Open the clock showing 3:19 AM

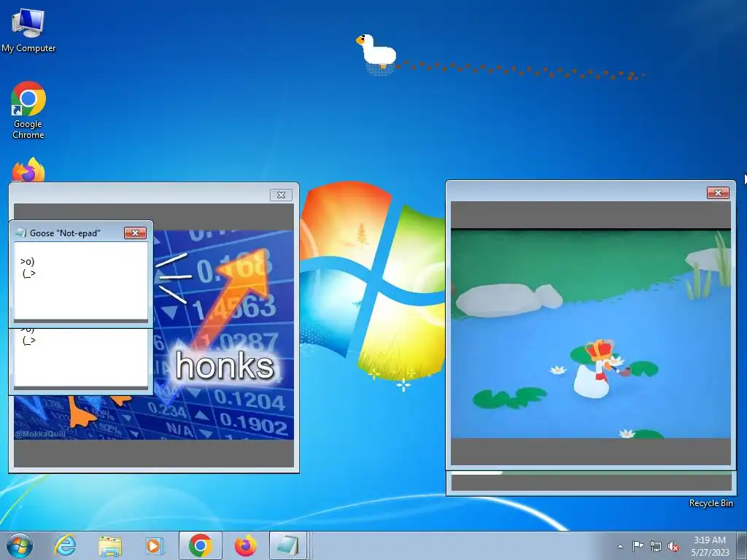tap(710, 545)
